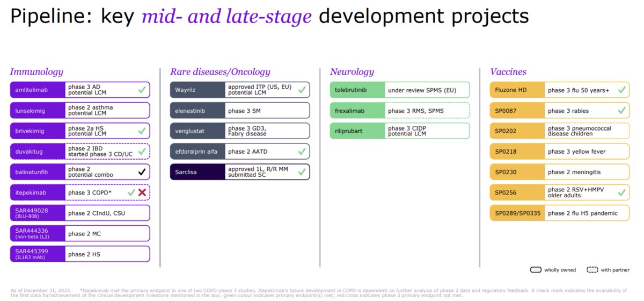Click the efdoralprin alfa label

tap(197, 152)
